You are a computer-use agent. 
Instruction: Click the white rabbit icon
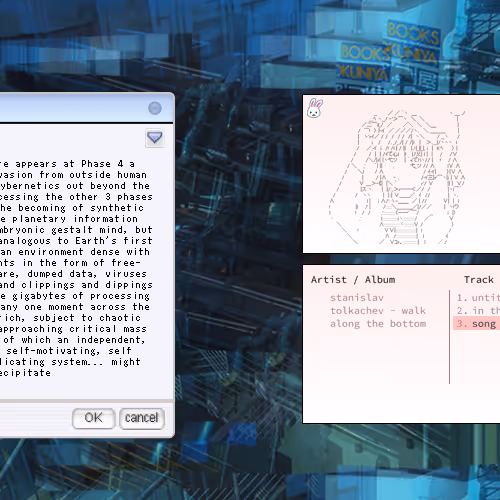pyautogui.click(x=315, y=108)
